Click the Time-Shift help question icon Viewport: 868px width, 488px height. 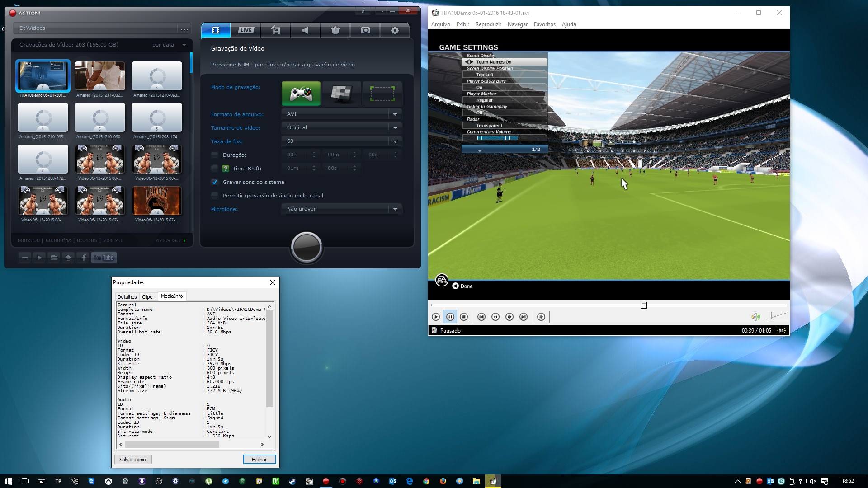(x=226, y=169)
